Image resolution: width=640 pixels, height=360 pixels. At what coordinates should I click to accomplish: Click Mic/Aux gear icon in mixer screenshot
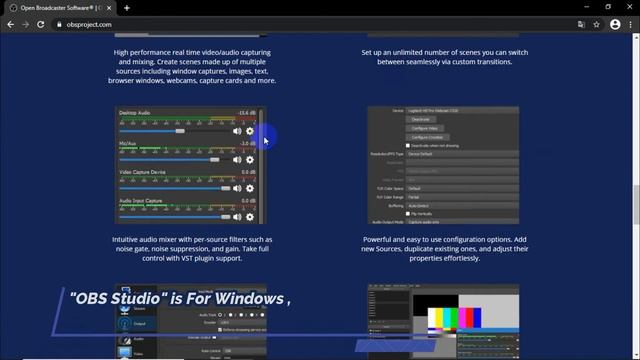point(250,160)
